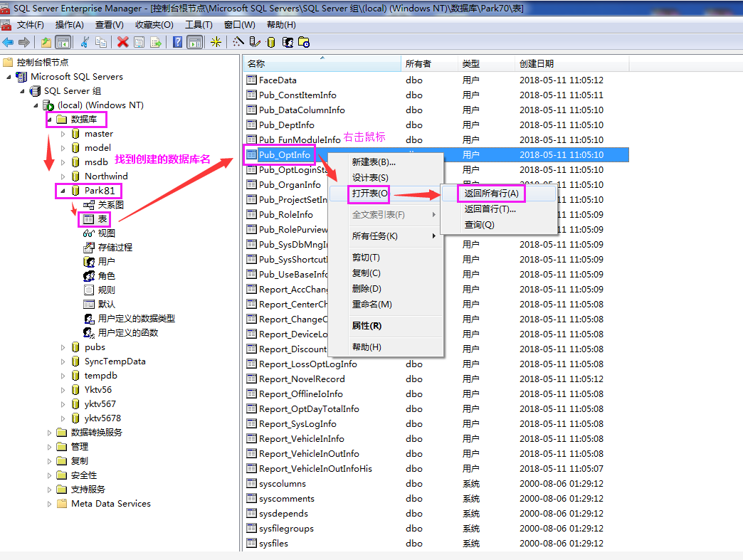Expand the pubs database node
This screenshot has width=743, height=560.
63,347
